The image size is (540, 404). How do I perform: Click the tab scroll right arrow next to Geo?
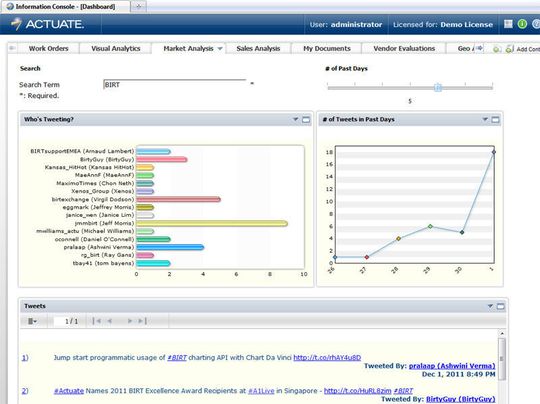(479, 48)
